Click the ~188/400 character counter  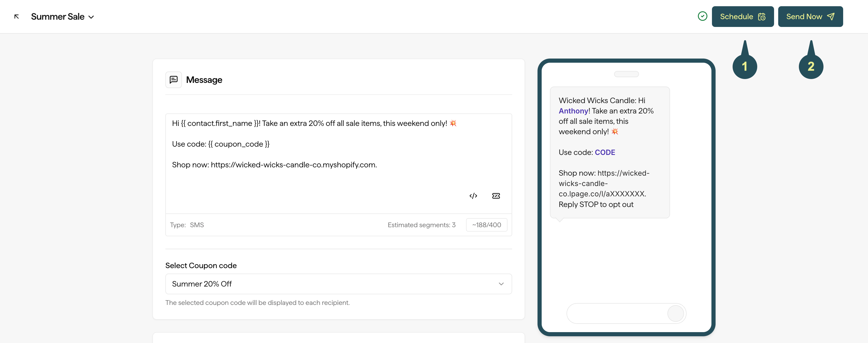pos(486,225)
